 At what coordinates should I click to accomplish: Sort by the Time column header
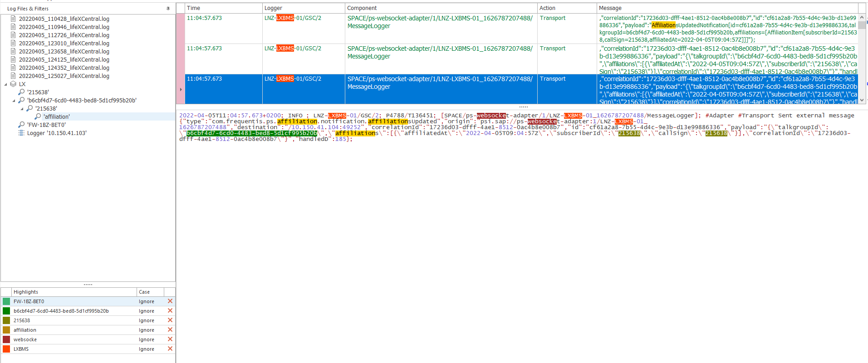(x=223, y=8)
